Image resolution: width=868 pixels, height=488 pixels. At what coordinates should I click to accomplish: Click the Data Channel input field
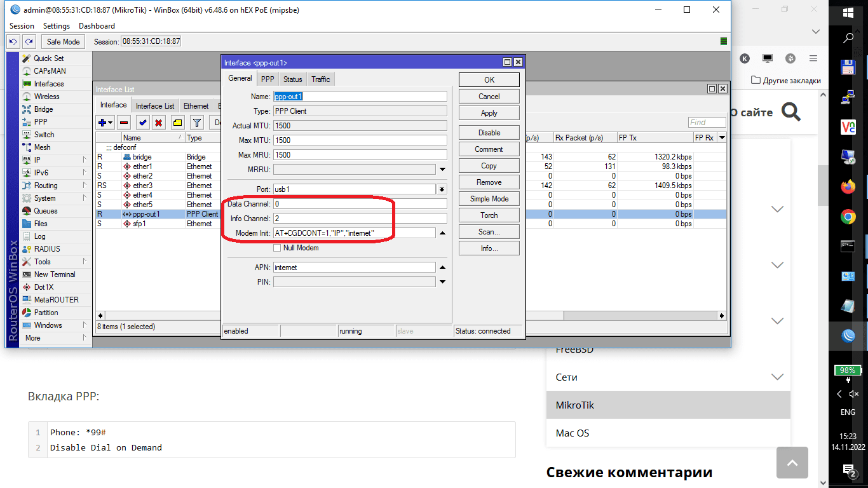pos(360,204)
